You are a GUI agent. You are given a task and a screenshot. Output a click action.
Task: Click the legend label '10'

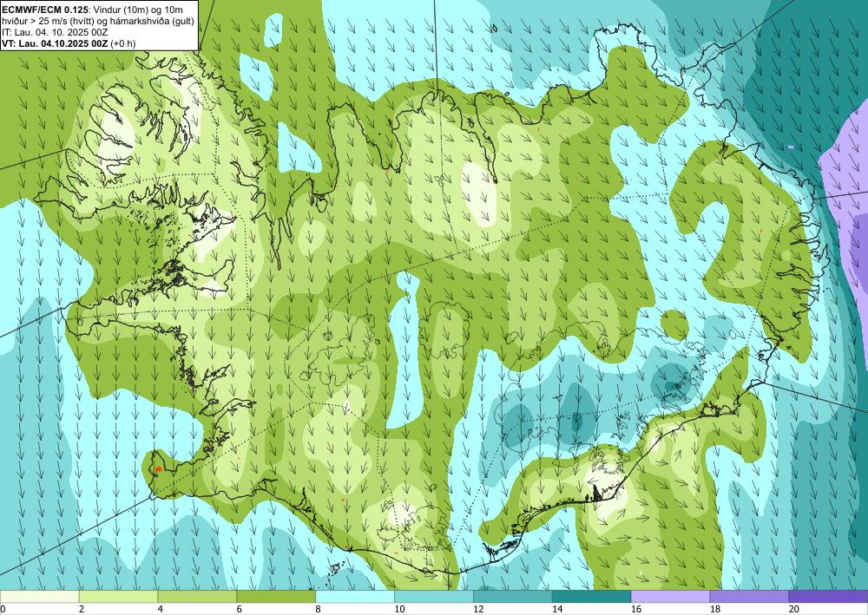click(x=399, y=610)
